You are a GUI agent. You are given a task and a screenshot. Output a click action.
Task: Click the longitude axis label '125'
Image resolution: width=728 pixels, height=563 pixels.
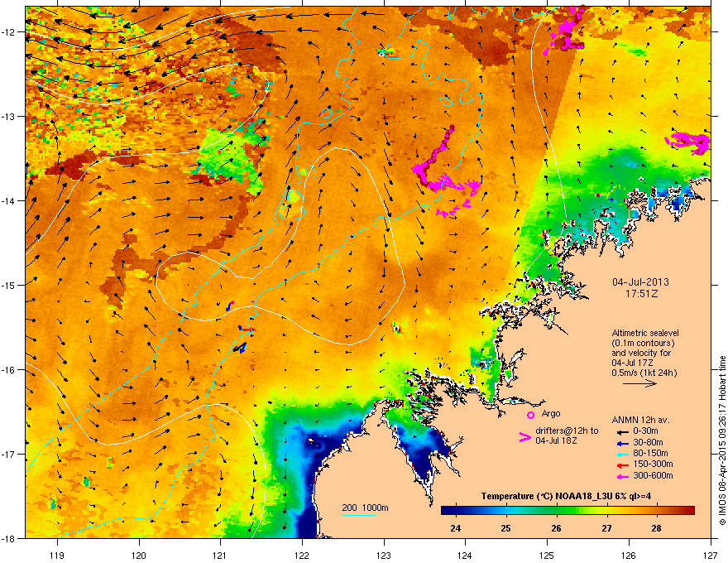(x=547, y=556)
